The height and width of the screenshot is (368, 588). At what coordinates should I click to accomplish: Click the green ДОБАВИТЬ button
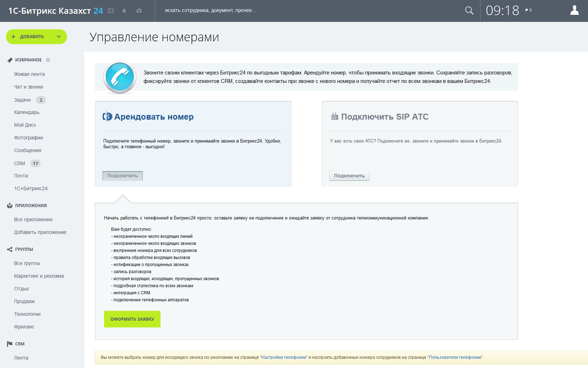36,37
